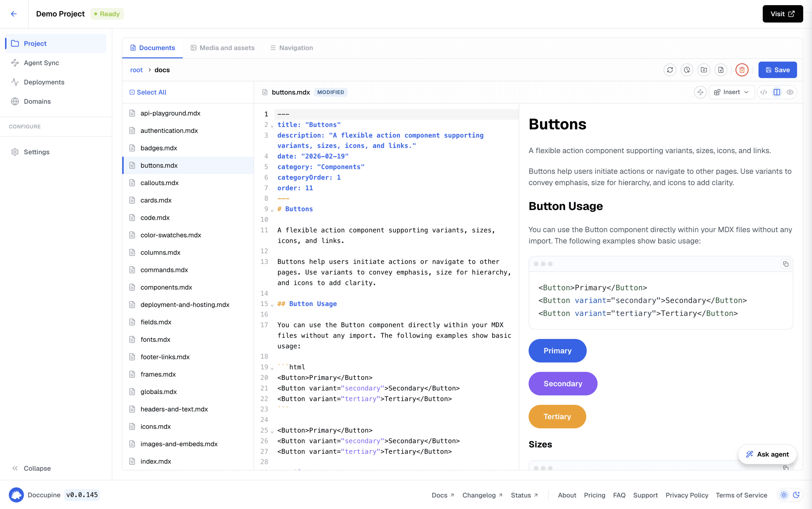Click the Ask agent button
Image resolution: width=812 pixels, height=509 pixels.
(x=767, y=454)
